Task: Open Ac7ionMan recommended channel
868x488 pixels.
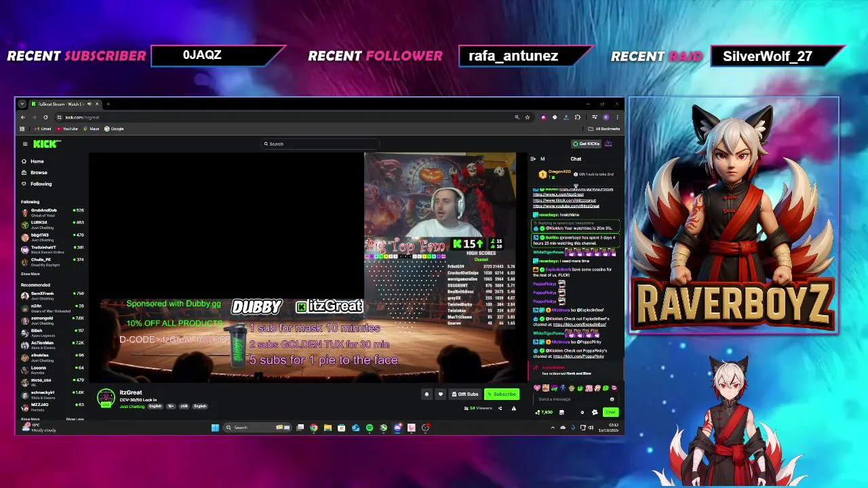Action: [x=52, y=344]
